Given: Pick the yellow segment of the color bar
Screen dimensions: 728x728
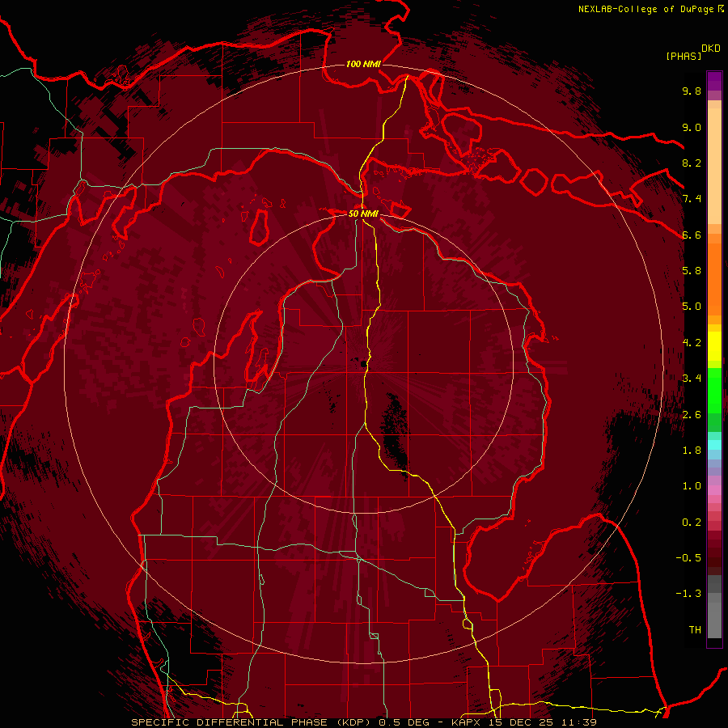Looking at the screenshot, I should point(714,346).
